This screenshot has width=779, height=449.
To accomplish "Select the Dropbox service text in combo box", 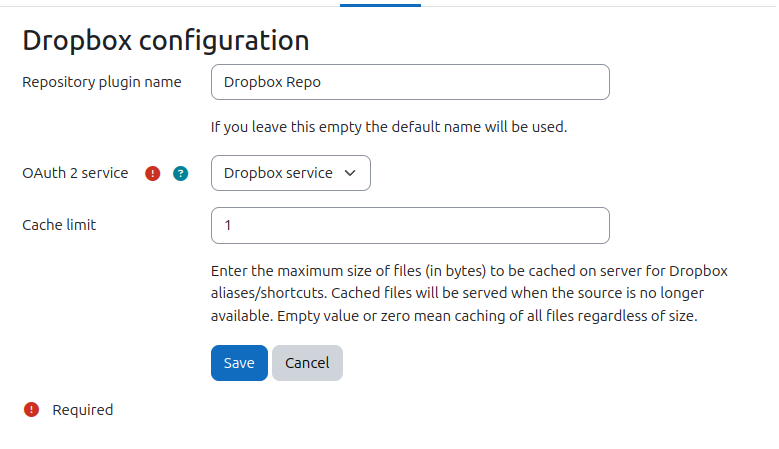I will tap(278, 173).
